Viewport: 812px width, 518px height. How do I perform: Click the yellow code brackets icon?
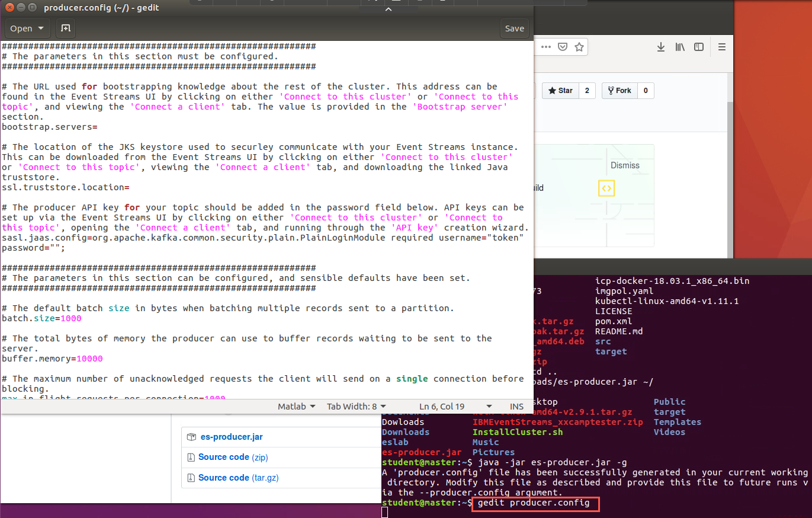606,188
